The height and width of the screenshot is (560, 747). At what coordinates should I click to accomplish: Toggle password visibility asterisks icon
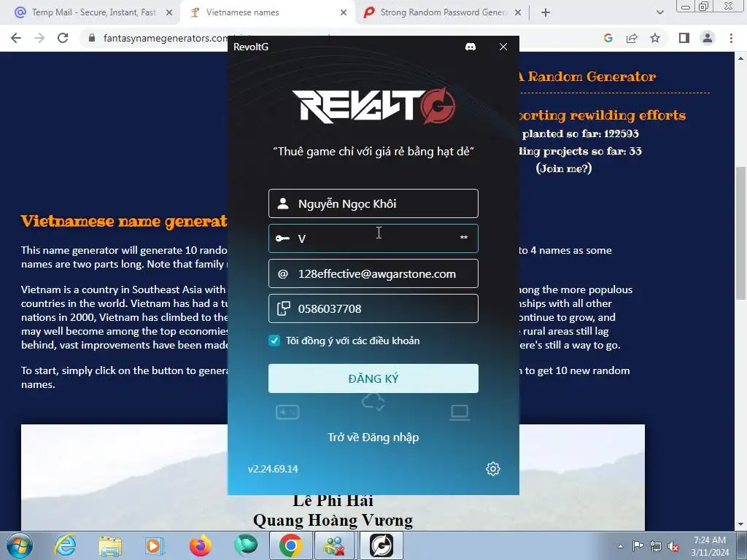coord(463,238)
